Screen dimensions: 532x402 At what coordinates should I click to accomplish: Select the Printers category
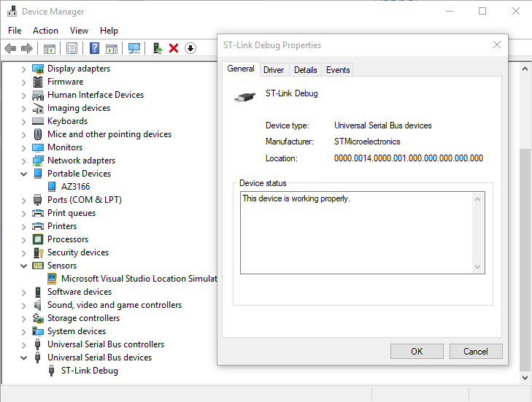[x=62, y=226]
